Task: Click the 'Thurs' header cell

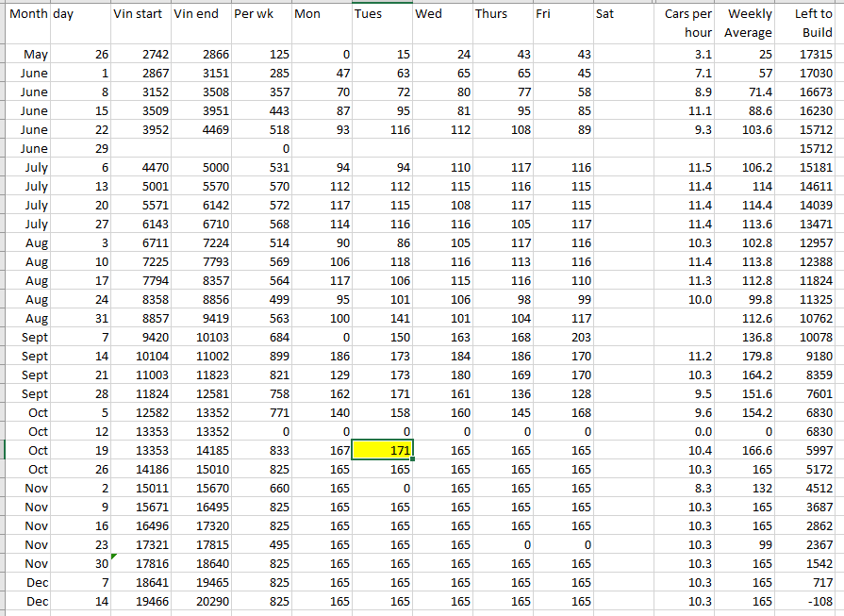Action: tap(502, 15)
